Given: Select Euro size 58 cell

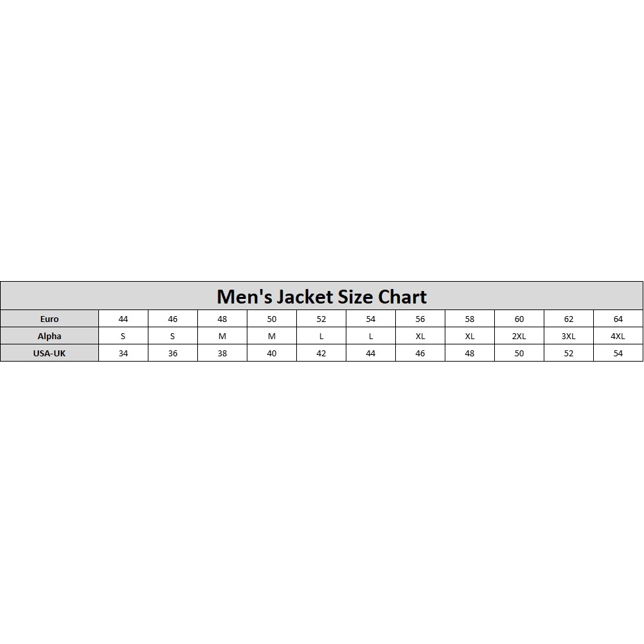Looking at the screenshot, I should point(470,319).
